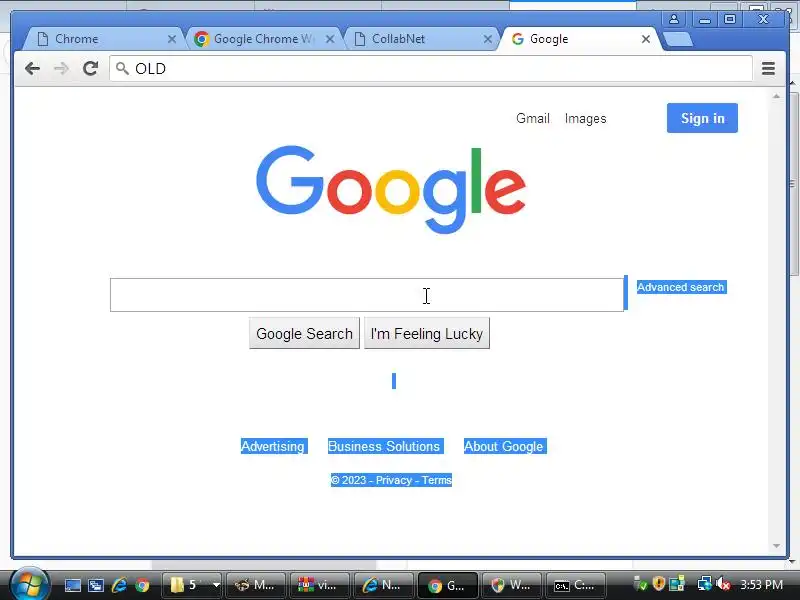Click the muted volume speaker tray icon

tap(722, 584)
